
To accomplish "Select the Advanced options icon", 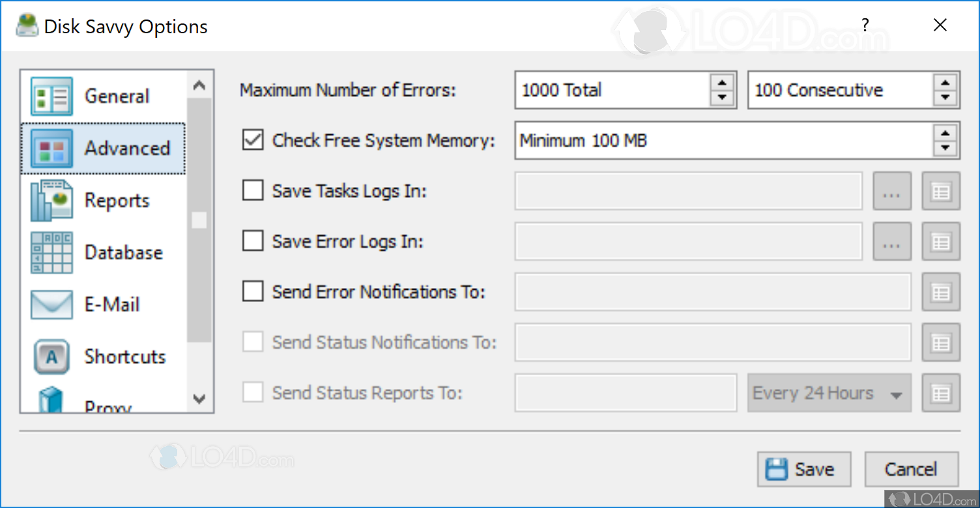I will point(51,148).
